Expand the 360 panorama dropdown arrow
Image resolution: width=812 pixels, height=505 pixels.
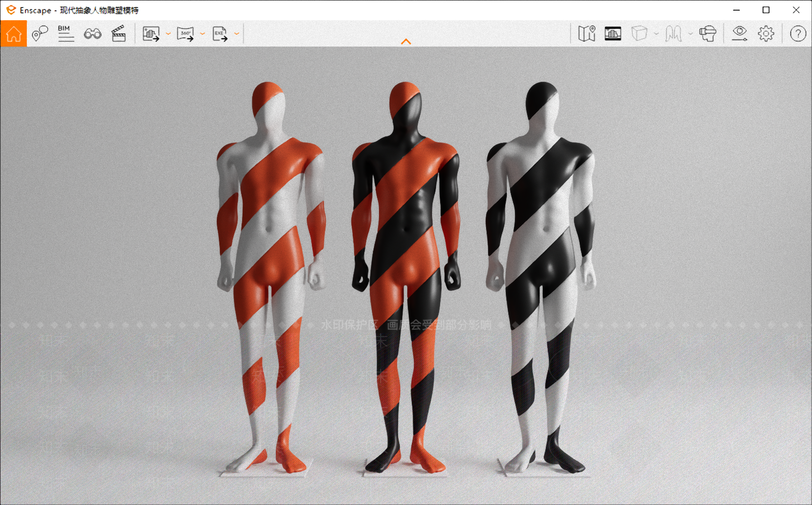(202, 34)
